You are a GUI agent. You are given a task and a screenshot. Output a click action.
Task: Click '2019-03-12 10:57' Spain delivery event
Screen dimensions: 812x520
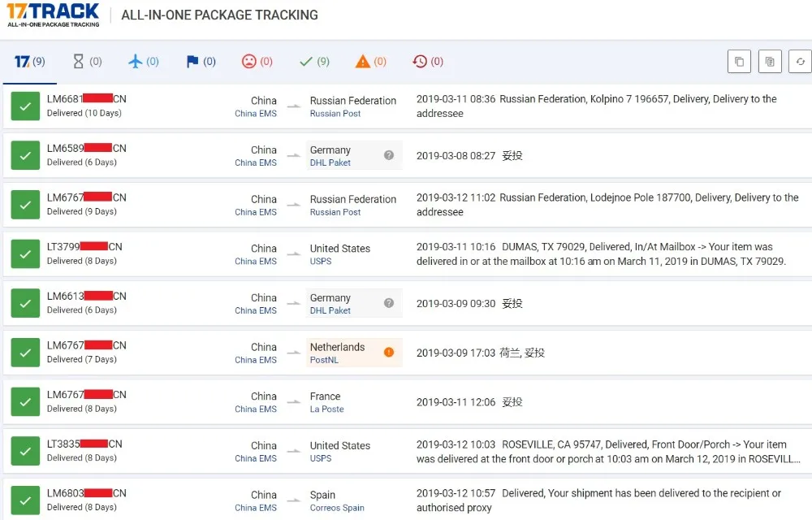point(598,500)
